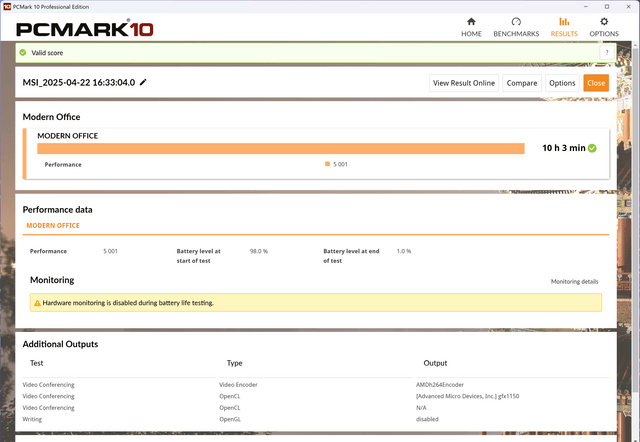
Task: Click the MODERN OFFICE card heading
Action: click(x=67, y=136)
